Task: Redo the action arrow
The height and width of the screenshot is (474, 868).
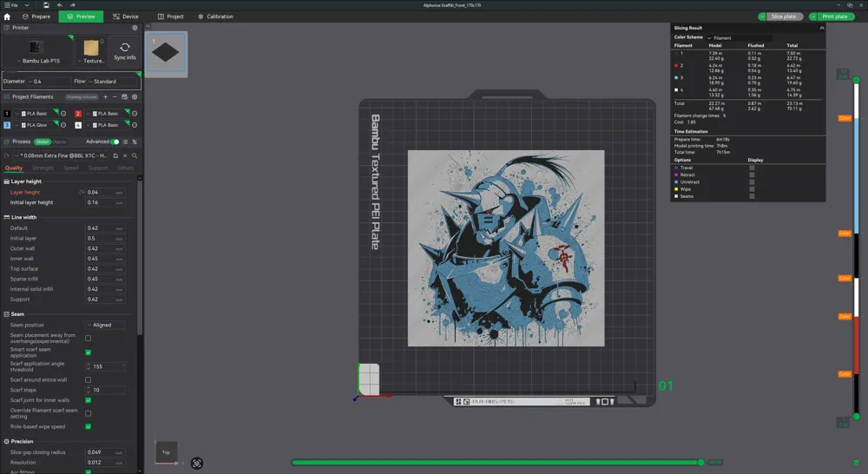Action: tap(73, 5)
